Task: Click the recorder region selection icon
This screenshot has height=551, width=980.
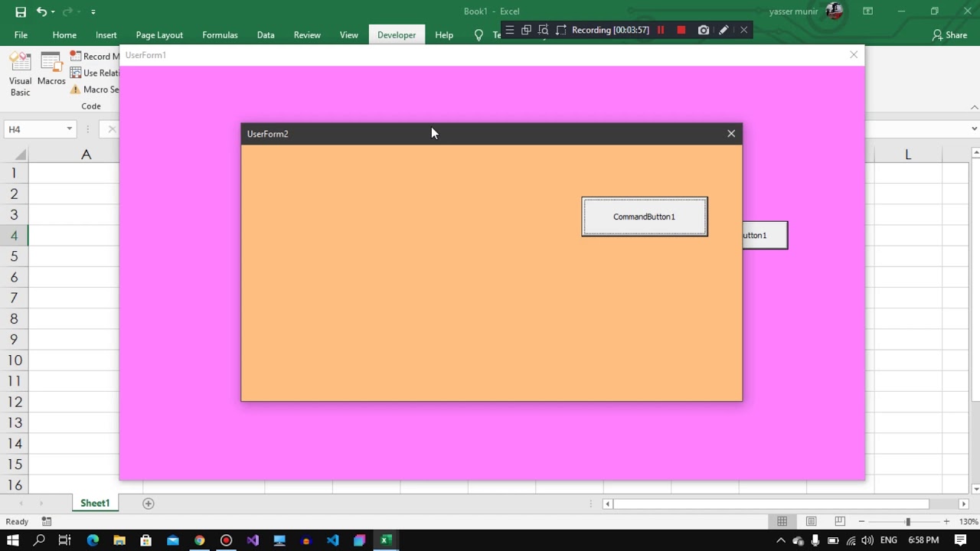Action: click(x=561, y=30)
